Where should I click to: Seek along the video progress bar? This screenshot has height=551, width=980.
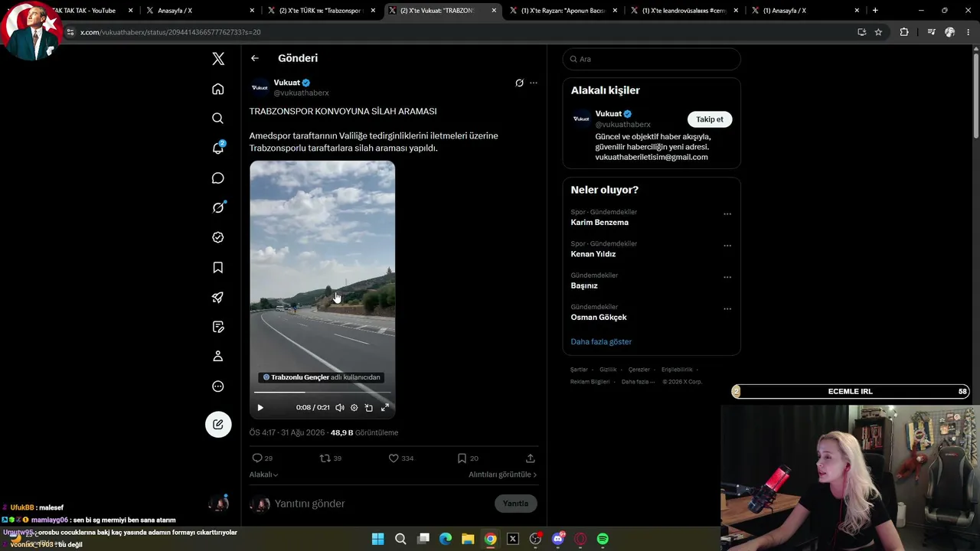coord(322,393)
